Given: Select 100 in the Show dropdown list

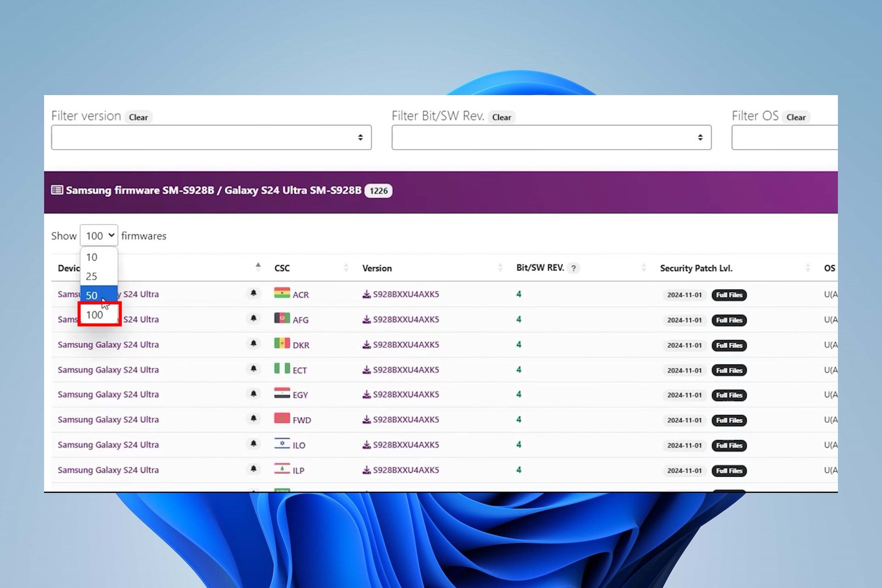Looking at the screenshot, I should [x=99, y=315].
